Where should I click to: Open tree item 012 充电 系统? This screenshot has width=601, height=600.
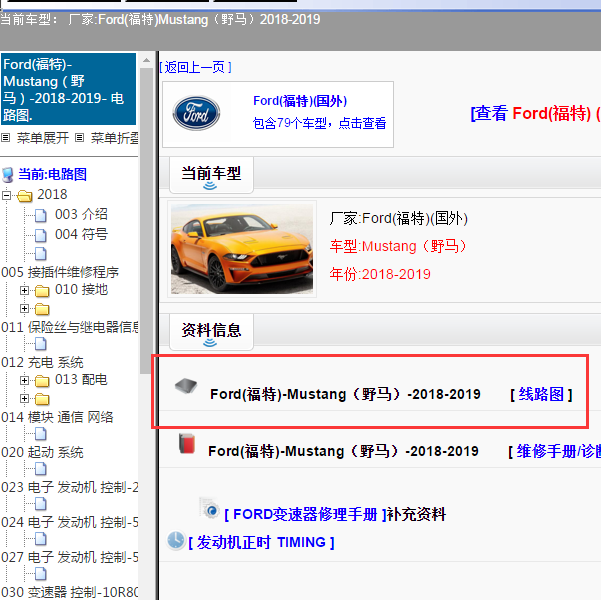pos(42,362)
